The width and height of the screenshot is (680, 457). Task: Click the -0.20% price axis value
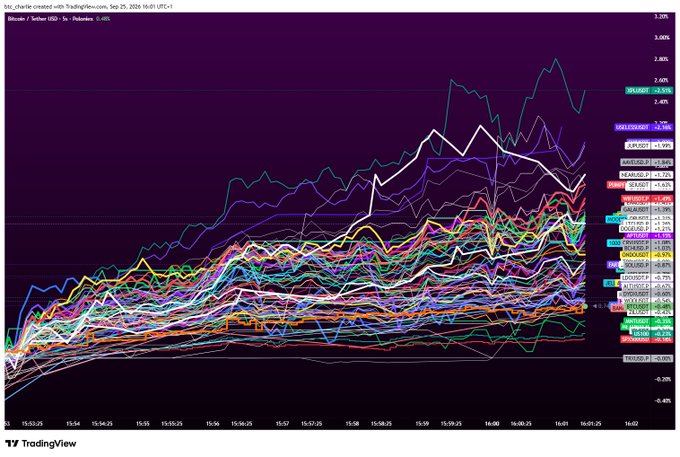(x=663, y=379)
